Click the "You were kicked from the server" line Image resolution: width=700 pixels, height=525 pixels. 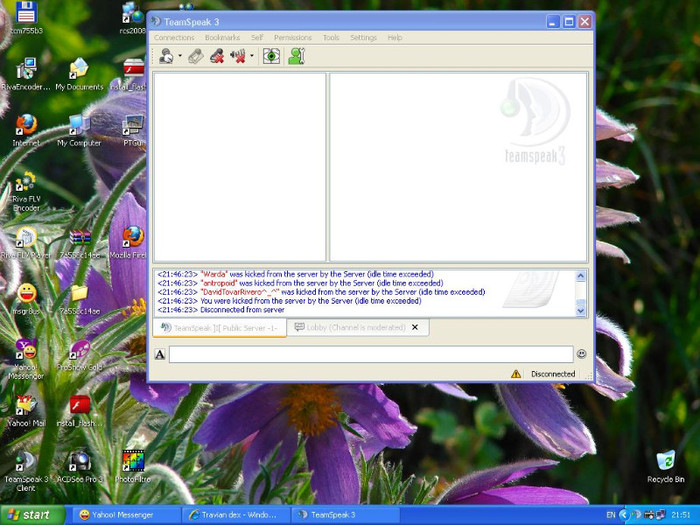click(x=289, y=301)
